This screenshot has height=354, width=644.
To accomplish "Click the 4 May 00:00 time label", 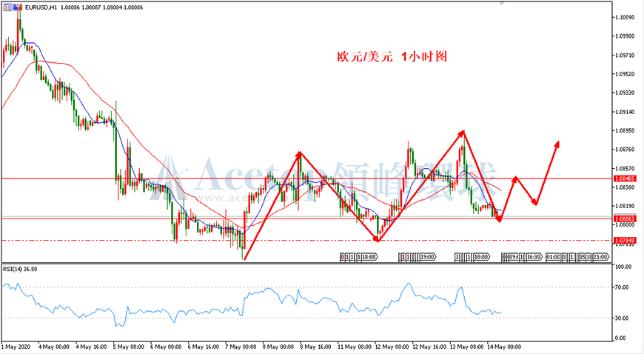I will click(x=53, y=347).
